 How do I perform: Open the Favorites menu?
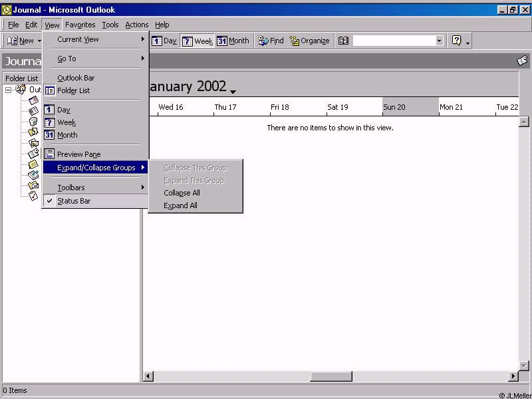tap(80, 25)
